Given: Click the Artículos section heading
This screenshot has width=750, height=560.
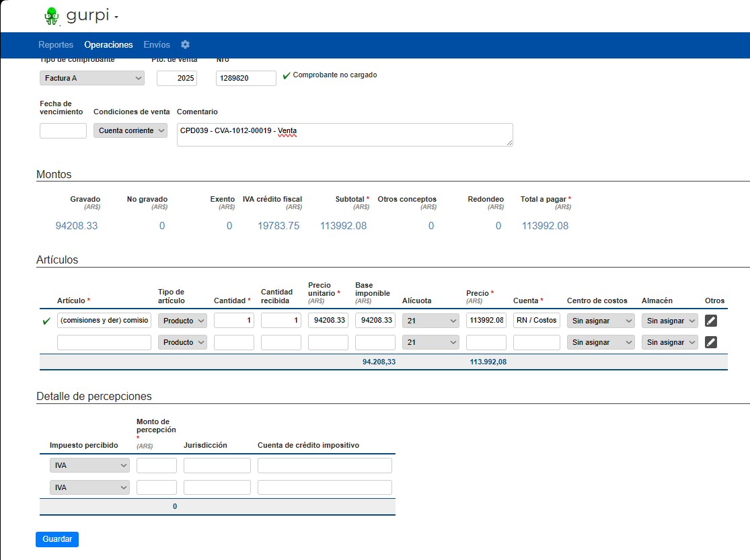Looking at the screenshot, I should coord(57,259).
